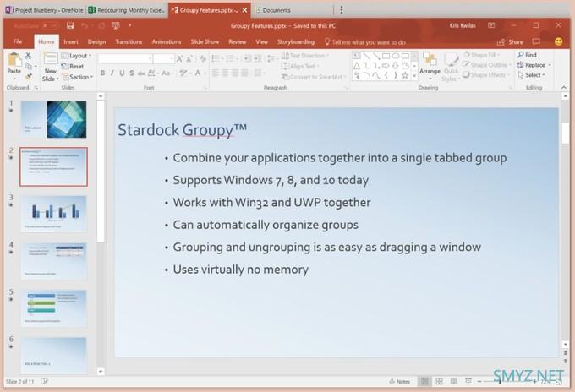Click the Cut scissors icon

point(28,55)
